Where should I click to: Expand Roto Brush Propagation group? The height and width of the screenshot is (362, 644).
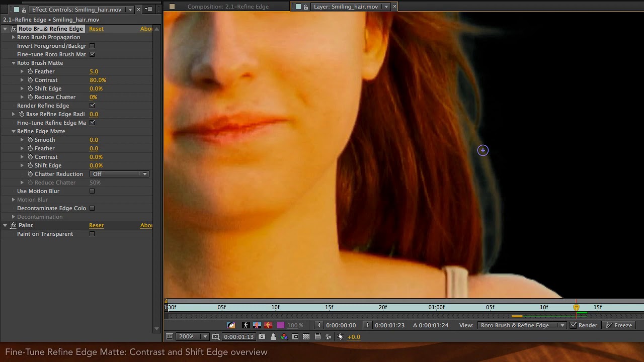tap(14, 37)
